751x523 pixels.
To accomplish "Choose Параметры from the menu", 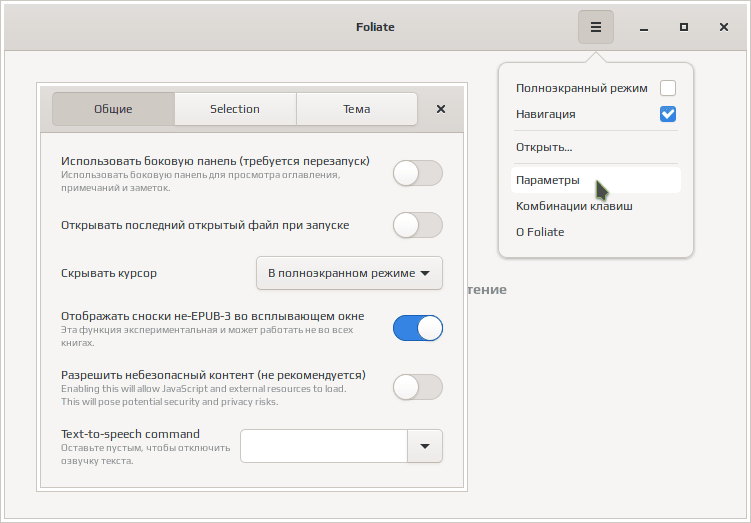I will point(547,180).
